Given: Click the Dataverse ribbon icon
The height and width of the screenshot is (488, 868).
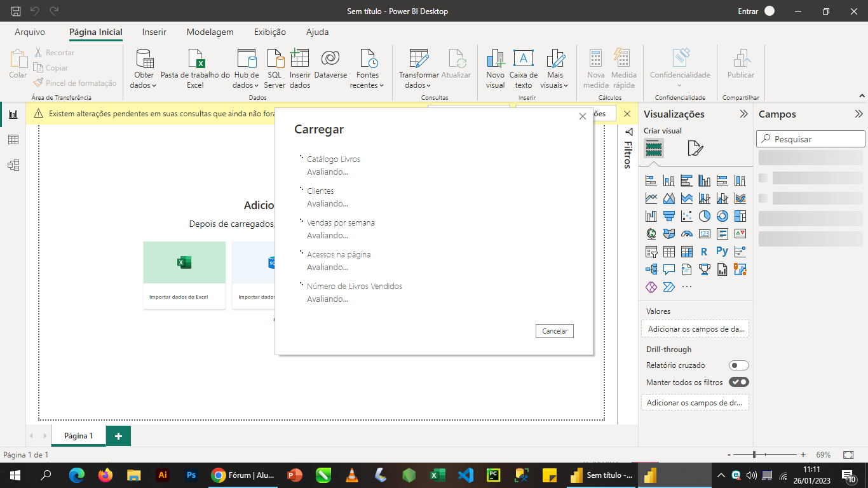Looking at the screenshot, I should coord(330,64).
